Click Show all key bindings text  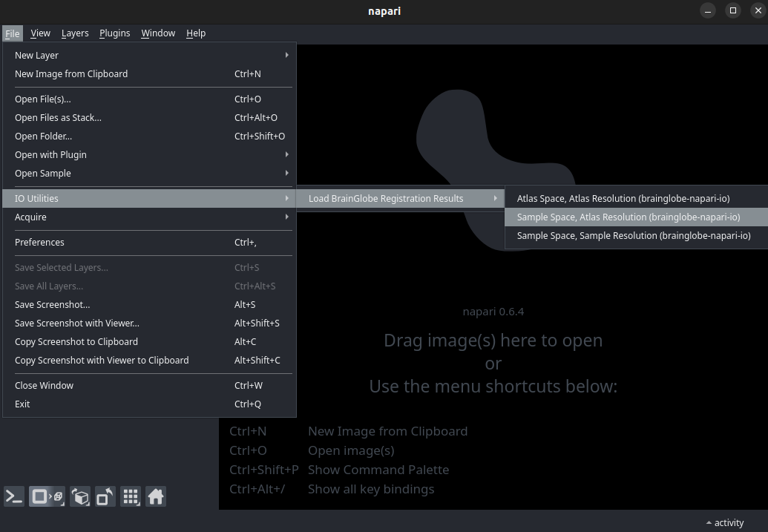371,489
